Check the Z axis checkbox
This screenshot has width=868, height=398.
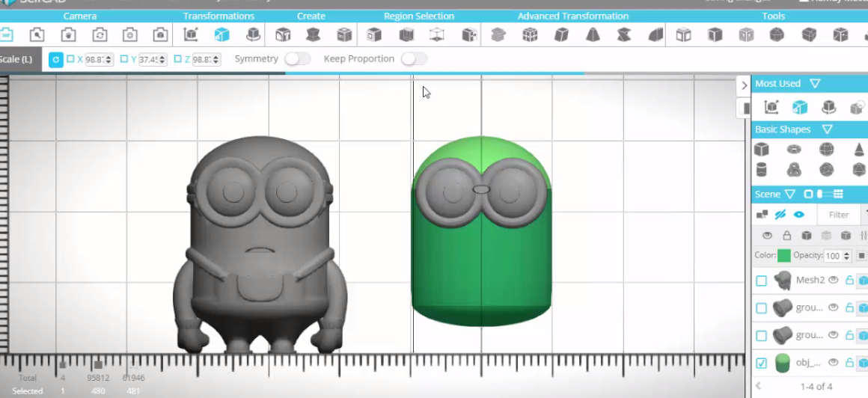point(177,58)
